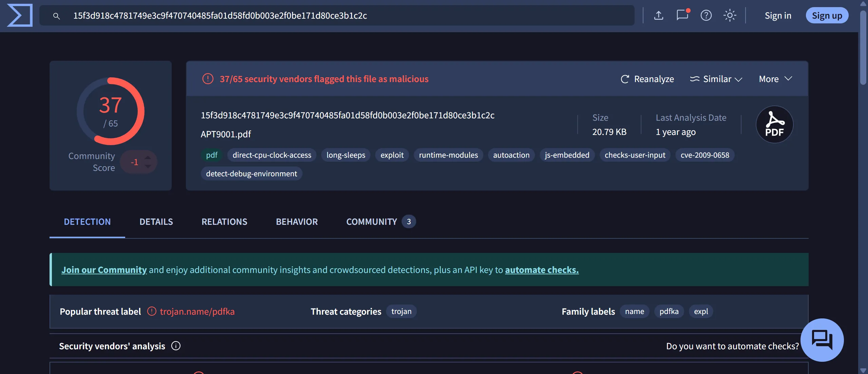This screenshot has height=374, width=868.
Task: Click the upload file icon
Action: pos(658,15)
